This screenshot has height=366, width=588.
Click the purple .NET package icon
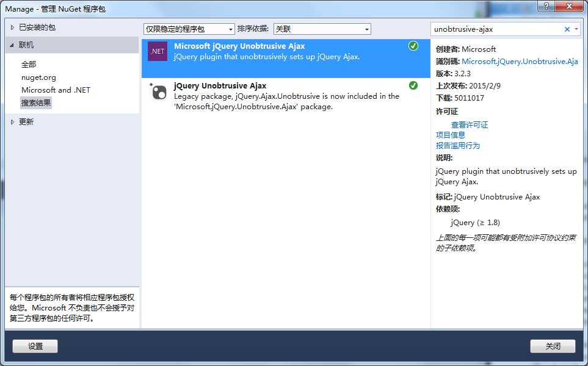(158, 51)
